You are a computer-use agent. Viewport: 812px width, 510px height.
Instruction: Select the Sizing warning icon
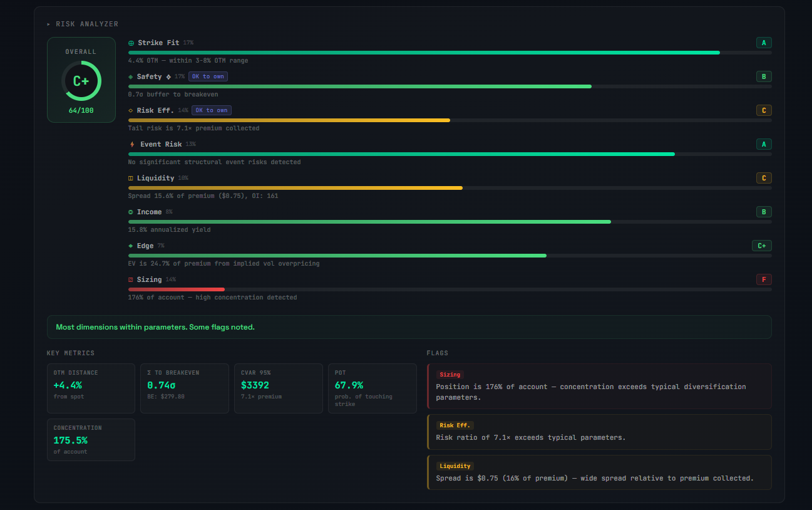pos(130,279)
